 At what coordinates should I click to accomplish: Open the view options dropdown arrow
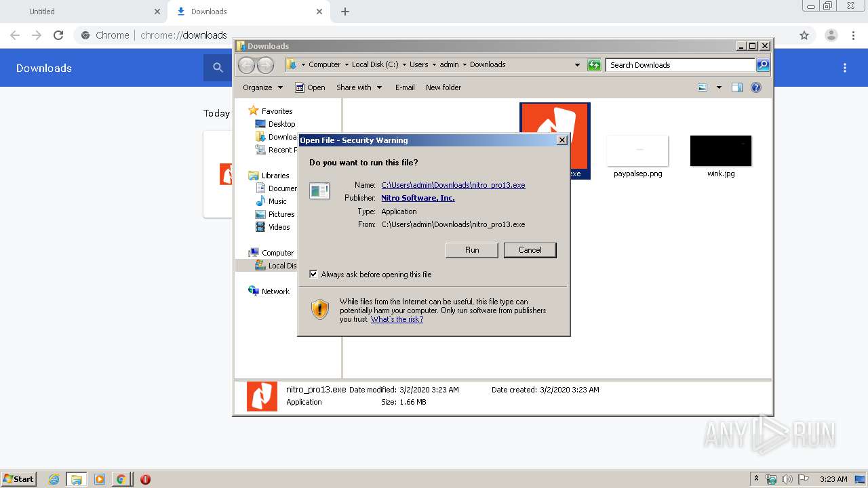click(x=719, y=87)
